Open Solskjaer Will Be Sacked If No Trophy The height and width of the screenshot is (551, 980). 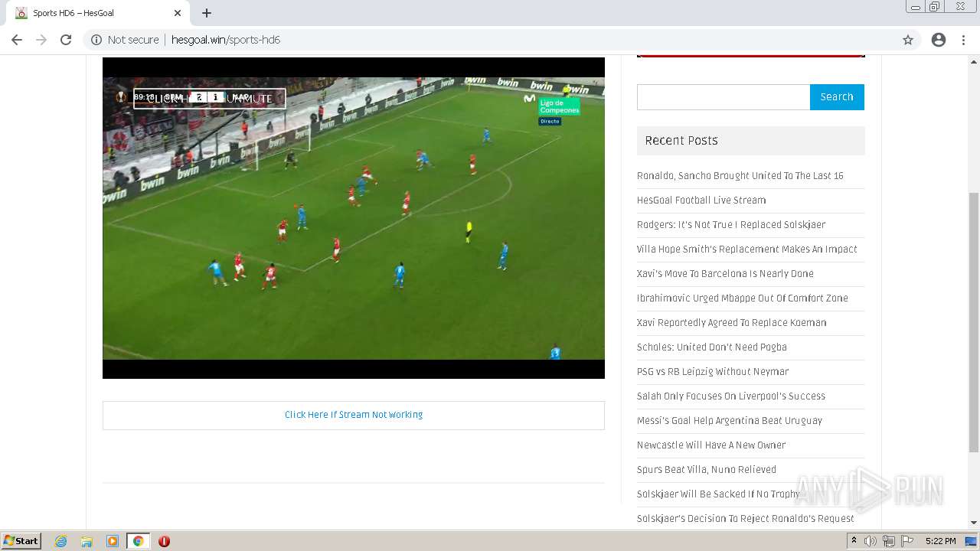coord(718,494)
